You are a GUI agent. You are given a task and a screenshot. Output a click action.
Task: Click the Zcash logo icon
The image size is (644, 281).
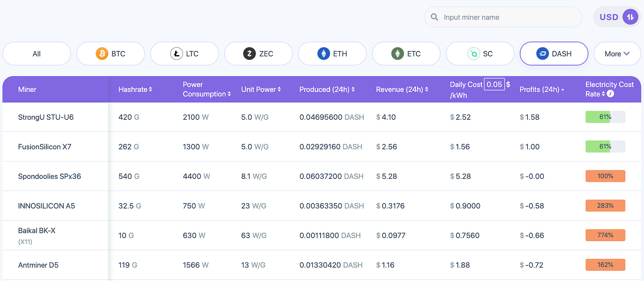249,54
